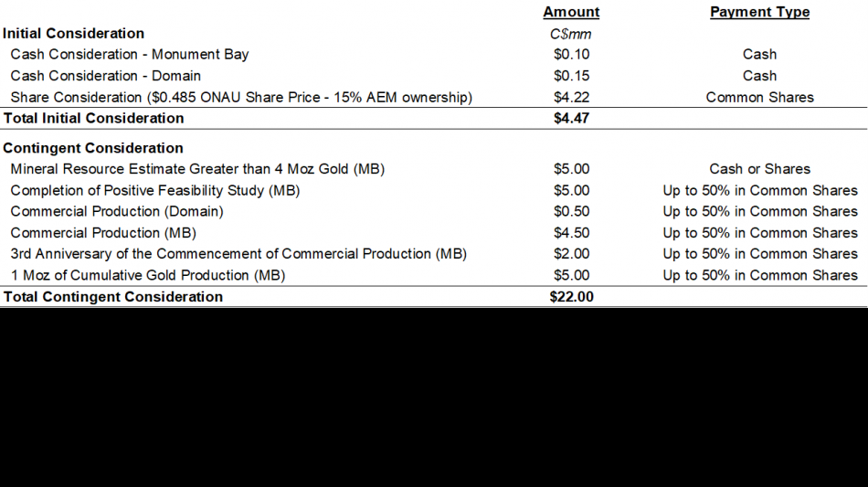
Task: Click the Cash Consideration - Domain row label
Action: click(106, 76)
